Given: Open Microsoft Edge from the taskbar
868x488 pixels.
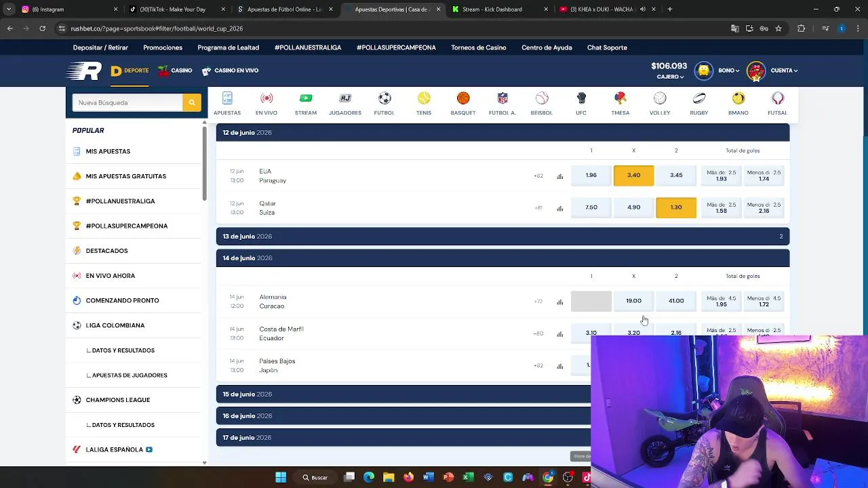Looking at the screenshot, I should coord(369,477).
